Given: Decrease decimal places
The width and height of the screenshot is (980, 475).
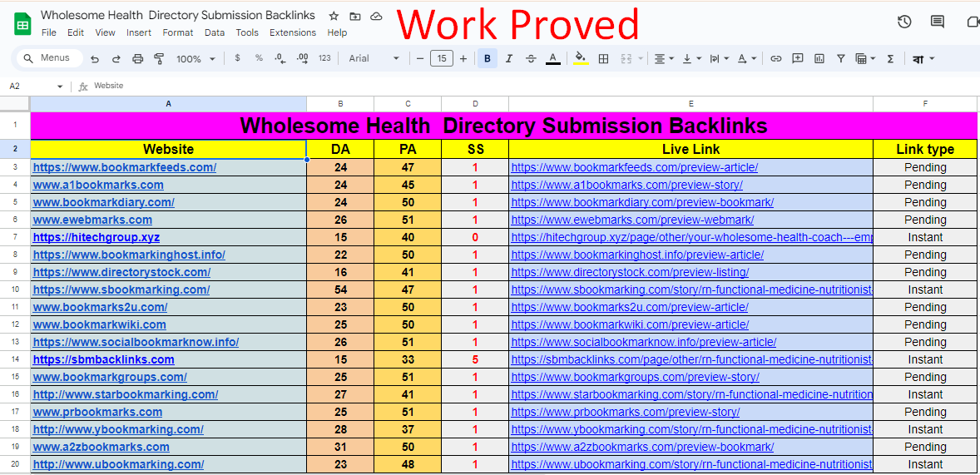Looking at the screenshot, I should 280,58.
